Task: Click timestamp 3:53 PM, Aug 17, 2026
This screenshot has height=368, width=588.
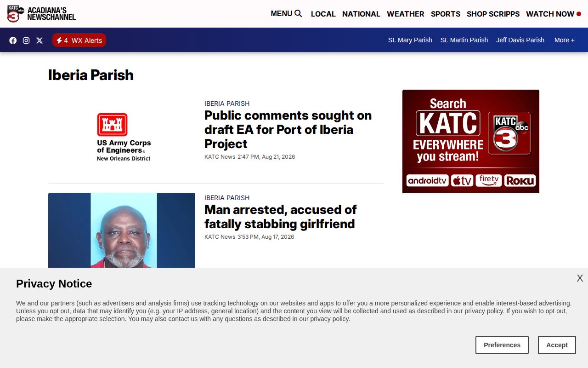Action: pos(266,237)
